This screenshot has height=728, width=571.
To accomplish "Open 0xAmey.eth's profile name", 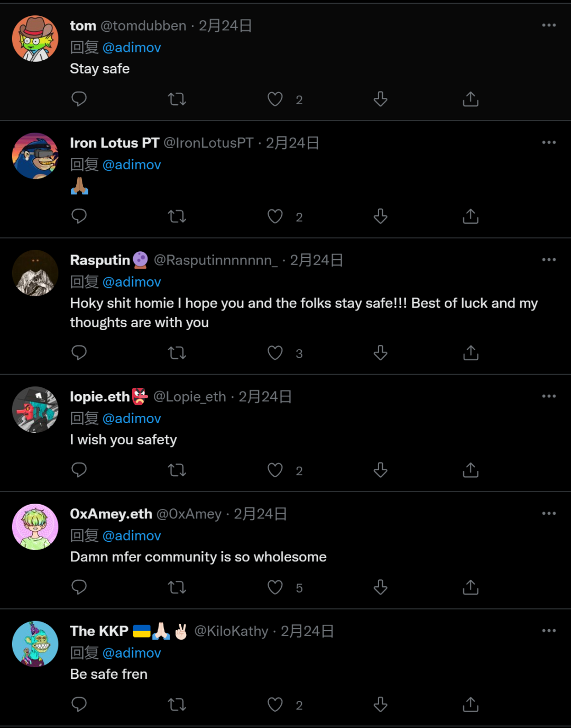I will pyautogui.click(x=111, y=514).
